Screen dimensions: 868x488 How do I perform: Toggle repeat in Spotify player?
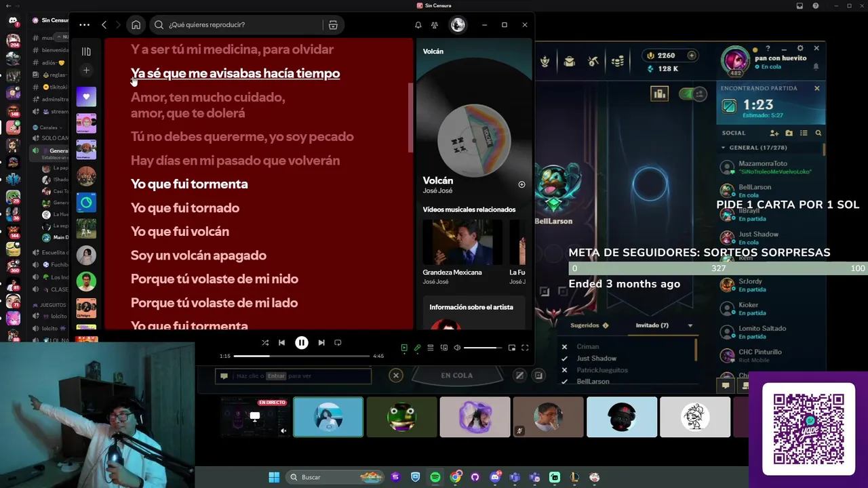pyautogui.click(x=338, y=343)
